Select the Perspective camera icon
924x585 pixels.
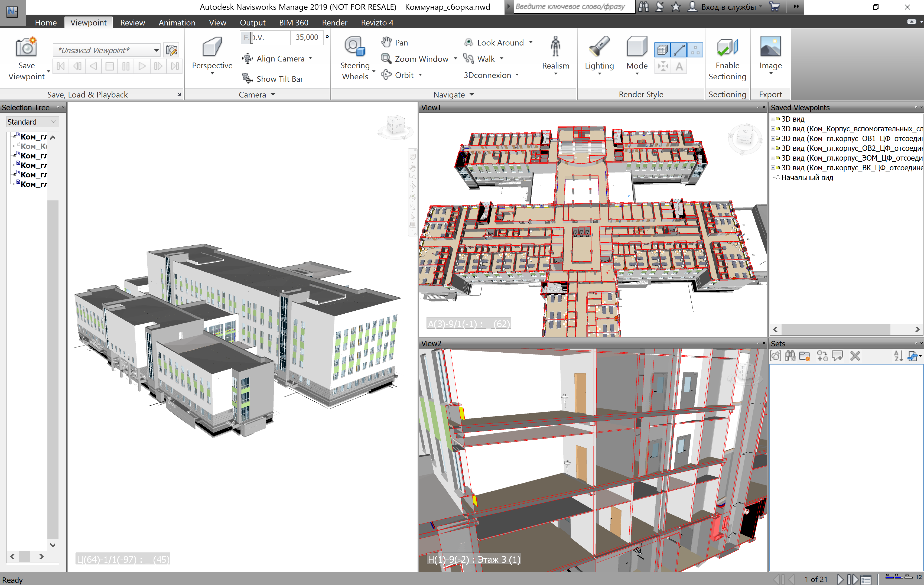(x=212, y=47)
